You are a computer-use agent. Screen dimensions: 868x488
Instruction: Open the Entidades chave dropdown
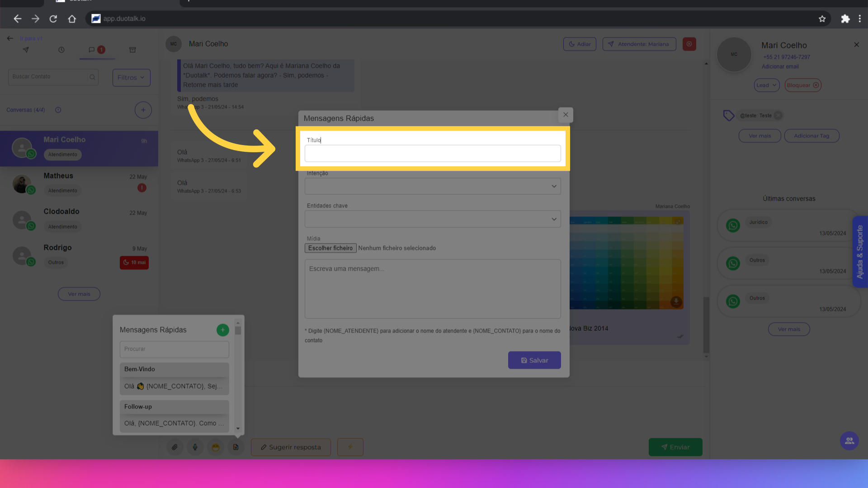click(432, 219)
